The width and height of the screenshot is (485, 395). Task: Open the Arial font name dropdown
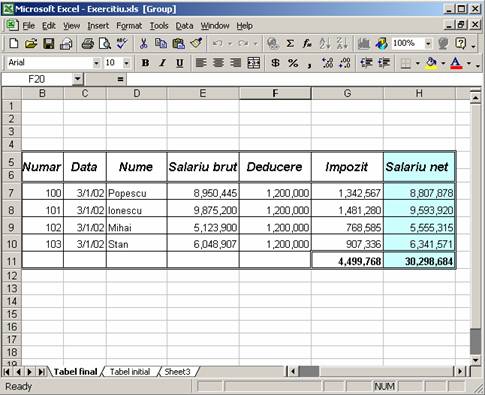pos(96,63)
